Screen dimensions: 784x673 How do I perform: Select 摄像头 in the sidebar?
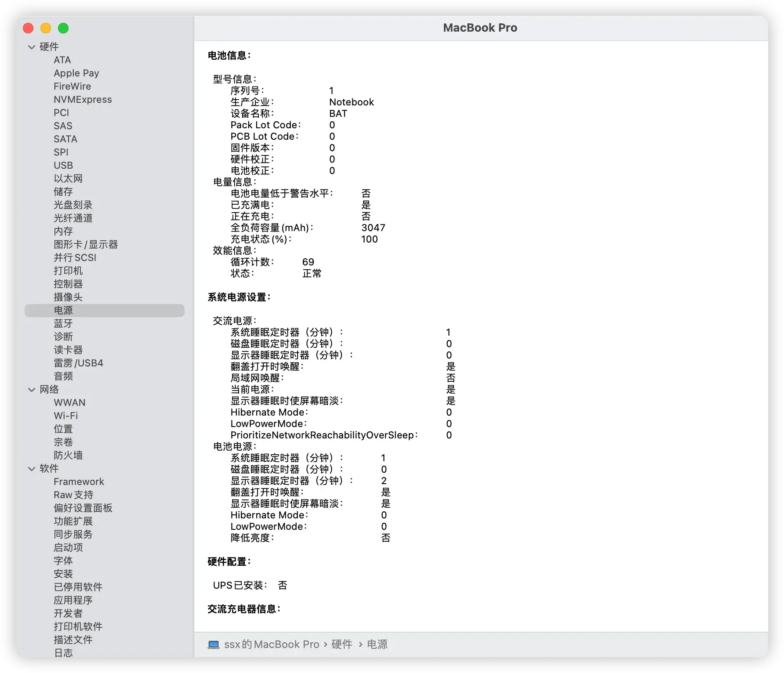(x=68, y=297)
